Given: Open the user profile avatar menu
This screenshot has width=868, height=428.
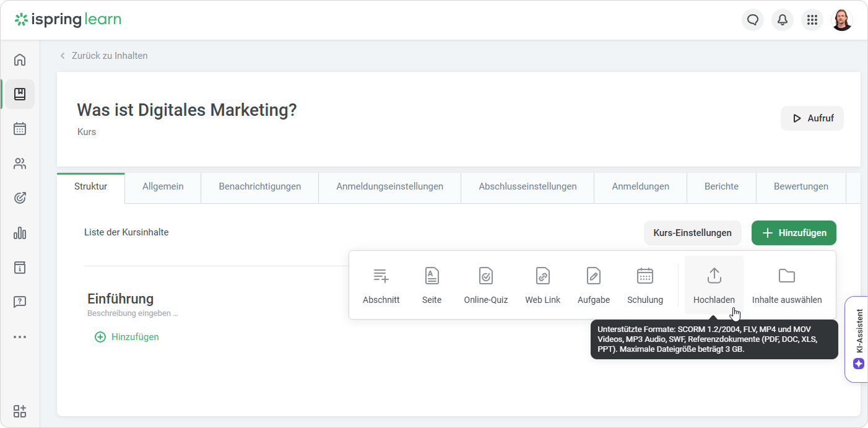Looking at the screenshot, I should [x=842, y=20].
